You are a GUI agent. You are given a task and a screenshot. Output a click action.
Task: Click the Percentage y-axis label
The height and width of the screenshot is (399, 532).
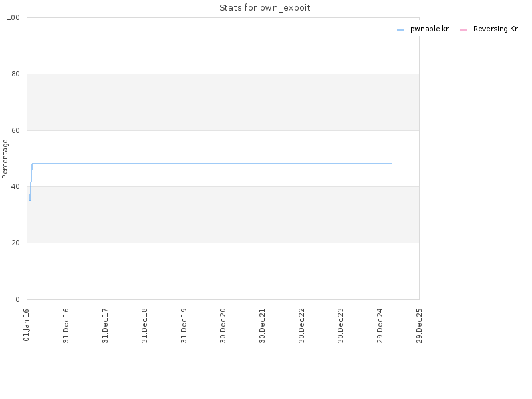pyautogui.click(x=5, y=159)
